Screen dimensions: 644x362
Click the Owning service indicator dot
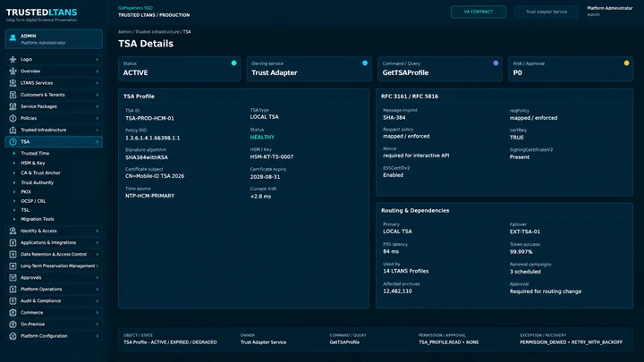(365, 63)
